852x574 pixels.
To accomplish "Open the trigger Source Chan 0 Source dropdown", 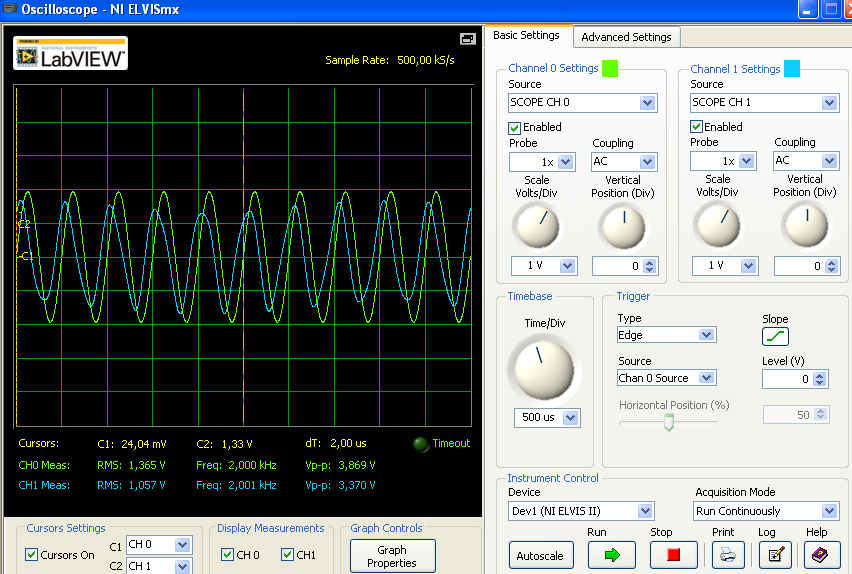I will (x=706, y=378).
